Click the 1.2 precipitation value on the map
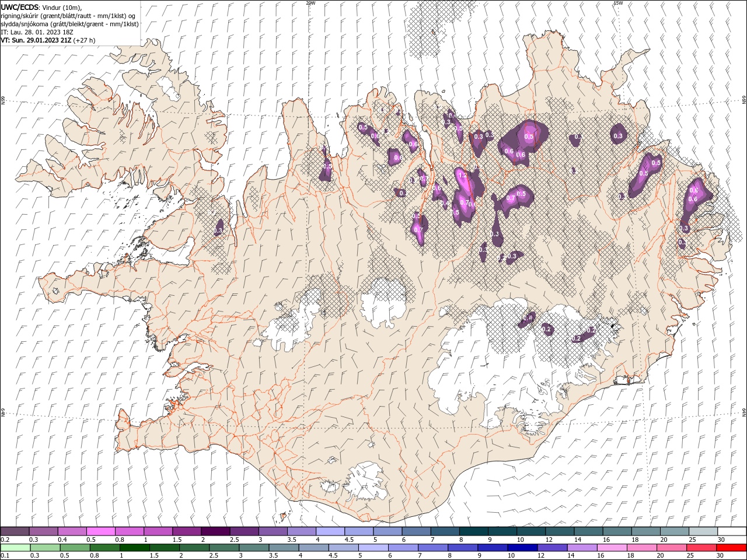 point(463,175)
